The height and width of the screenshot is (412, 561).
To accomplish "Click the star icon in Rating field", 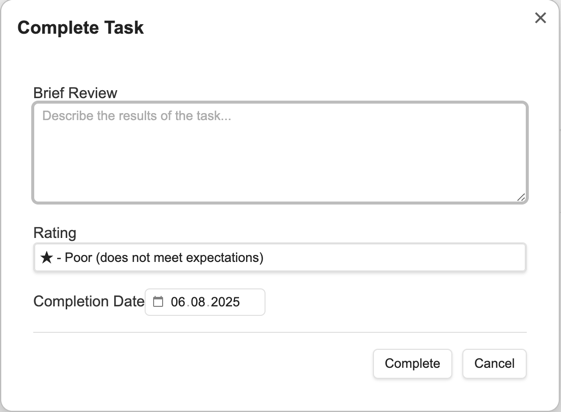I will pyautogui.click(x=47, y=257).
